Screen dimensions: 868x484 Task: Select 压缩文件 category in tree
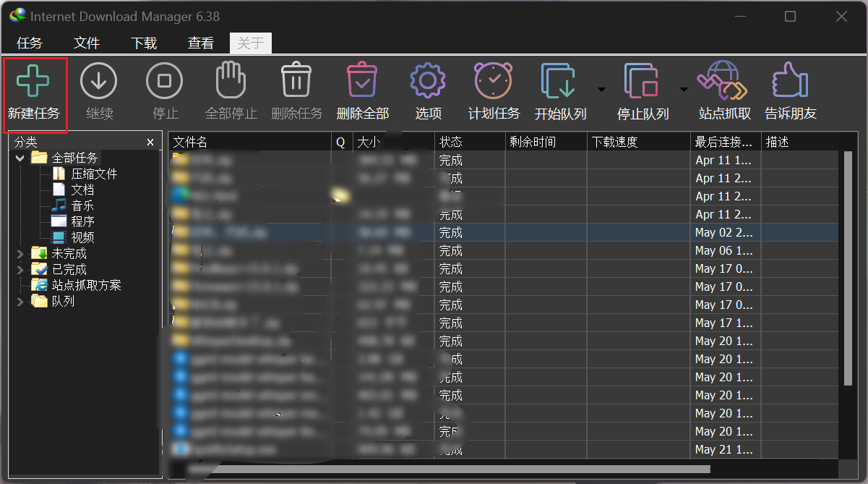[94, 174]
